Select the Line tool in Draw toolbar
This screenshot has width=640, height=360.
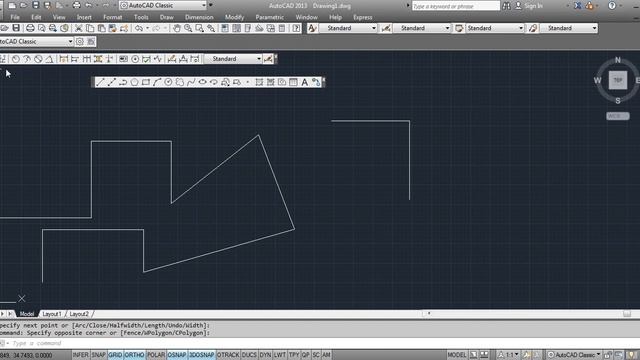tap(100, 82)
